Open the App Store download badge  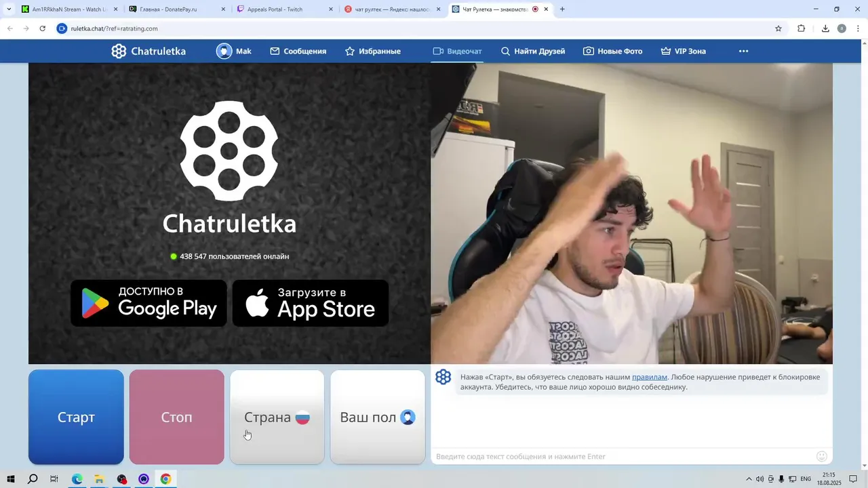[x=311, y=303]
